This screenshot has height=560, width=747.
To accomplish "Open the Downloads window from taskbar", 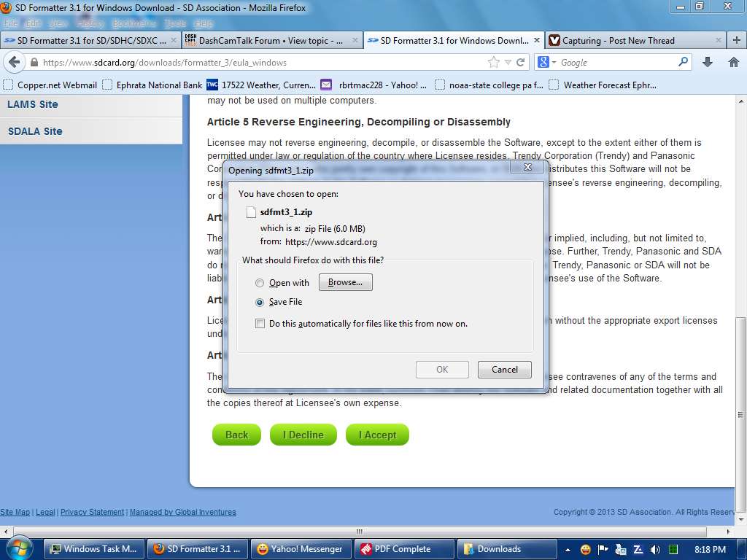I will (508, 549).
